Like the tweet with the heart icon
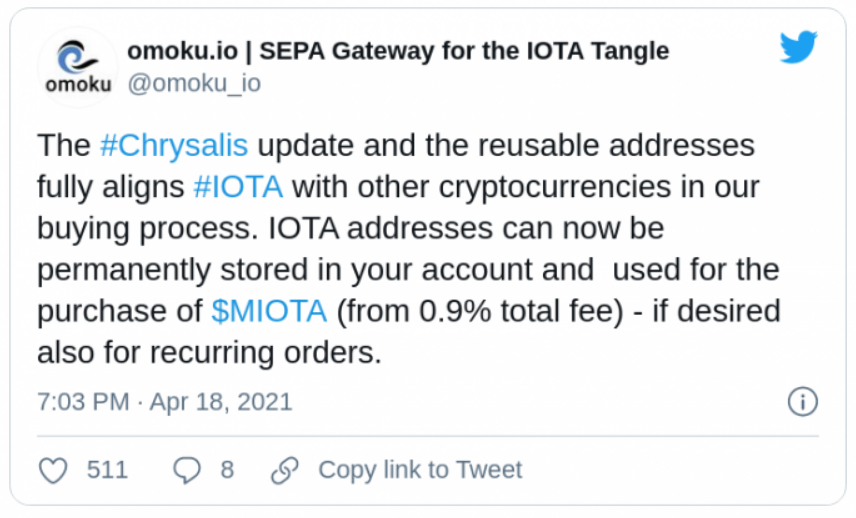Viewport: 856px width, 518px height. coord(53,469)
